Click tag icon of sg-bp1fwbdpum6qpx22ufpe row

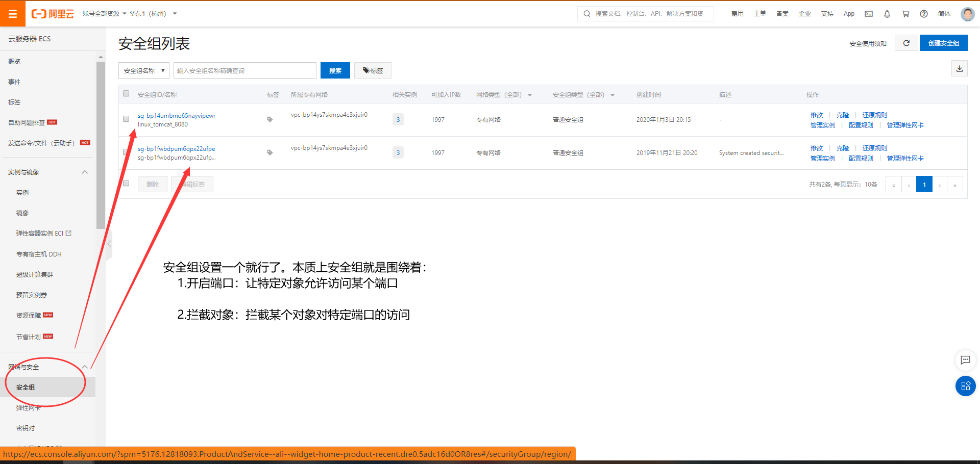[270, 152]
